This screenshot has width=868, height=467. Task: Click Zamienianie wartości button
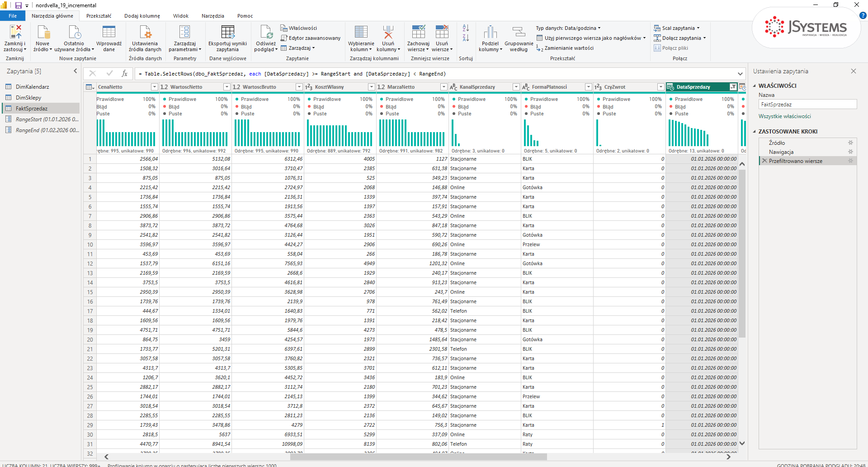pyautogui.click(x=565, y=48)
